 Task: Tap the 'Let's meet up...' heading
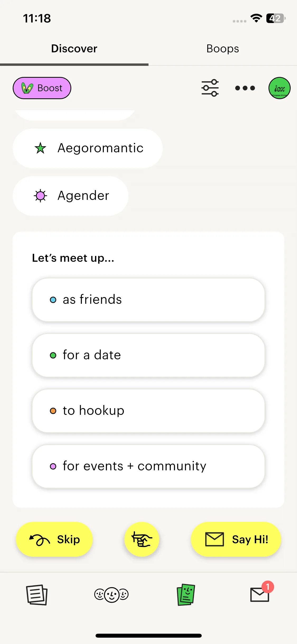point(73,258)
